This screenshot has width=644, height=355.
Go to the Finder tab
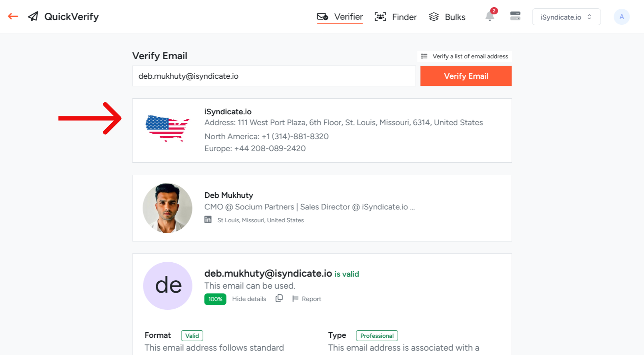pyautogui.click(x=395, y=17)
